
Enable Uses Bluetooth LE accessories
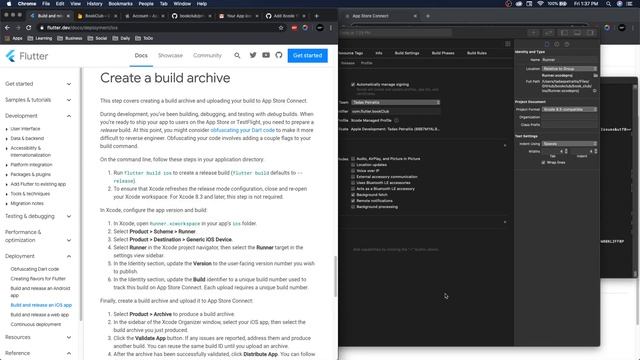click(353, 182)
